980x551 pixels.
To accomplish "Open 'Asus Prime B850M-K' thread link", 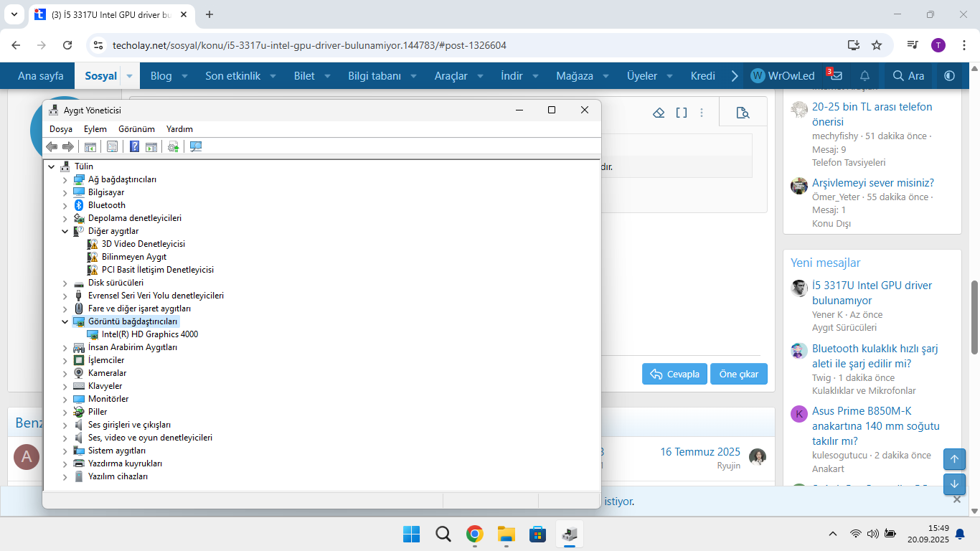I will 876,426.
